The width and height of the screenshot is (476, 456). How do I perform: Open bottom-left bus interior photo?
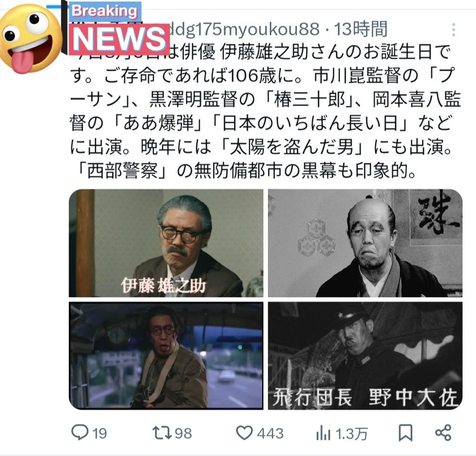(x=166, y=355)
